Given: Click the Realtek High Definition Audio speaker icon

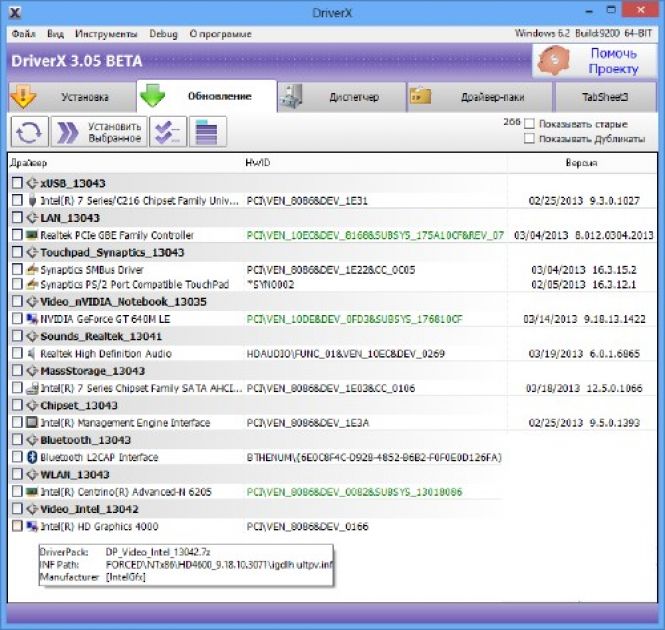Looking at the screenshot, I should pos(32,353).
